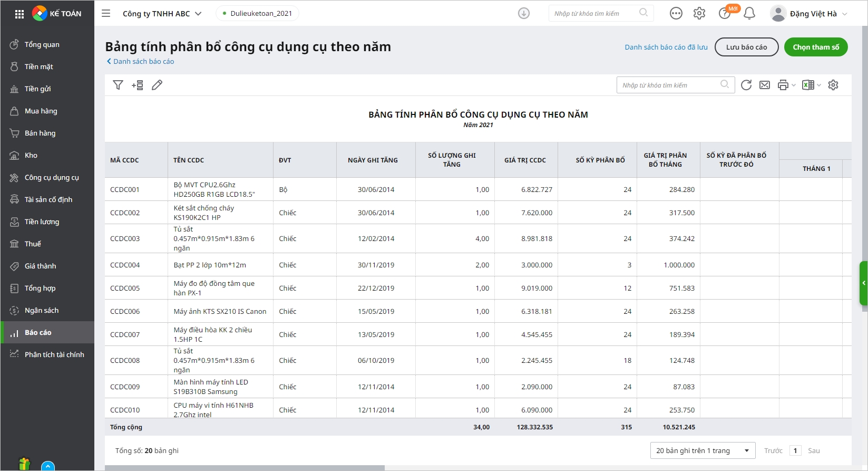Go to Tài sản cố định module
The height and width of the screenshot is (471, 868).
pos(48,199)
